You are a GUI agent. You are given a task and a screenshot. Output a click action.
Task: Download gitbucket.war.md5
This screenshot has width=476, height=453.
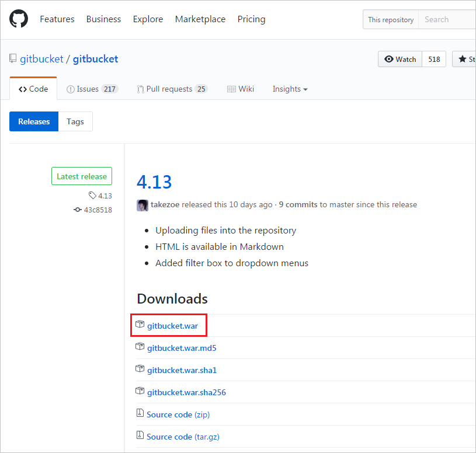(x=182, y=348)
